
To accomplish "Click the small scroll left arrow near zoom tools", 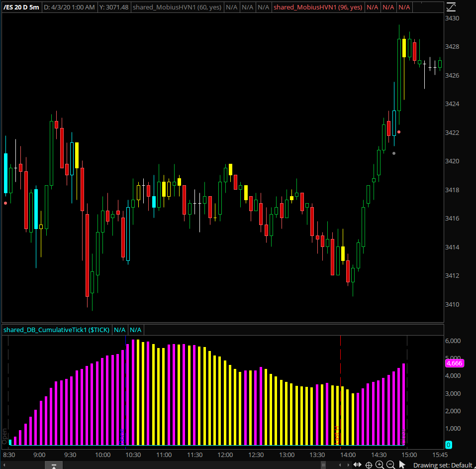I will tap(340, 465).
